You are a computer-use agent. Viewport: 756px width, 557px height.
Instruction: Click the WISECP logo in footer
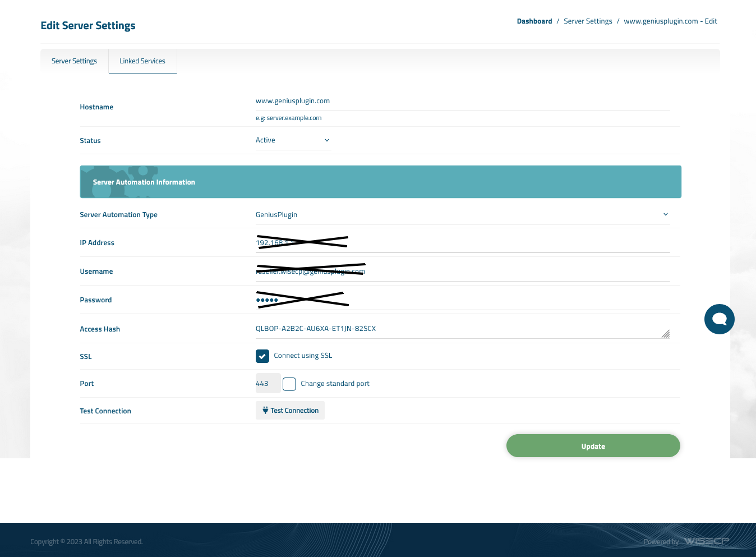707,541
